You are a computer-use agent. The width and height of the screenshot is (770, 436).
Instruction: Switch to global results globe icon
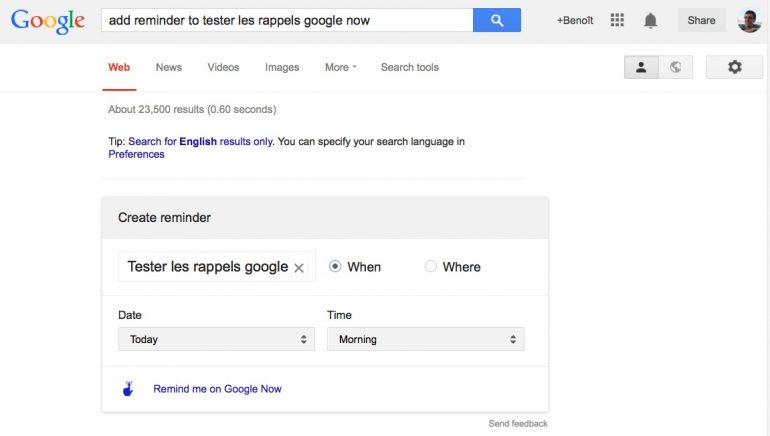coord(676,67)
